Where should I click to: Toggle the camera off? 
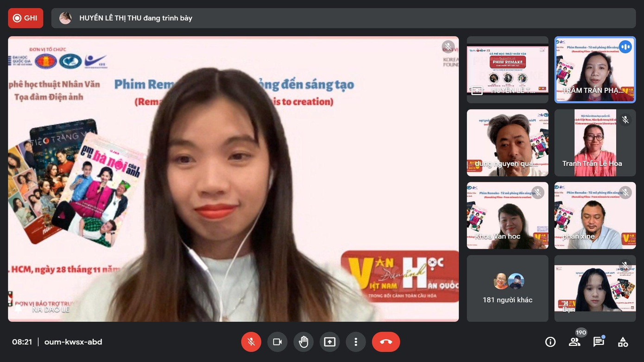pos(277,342)
